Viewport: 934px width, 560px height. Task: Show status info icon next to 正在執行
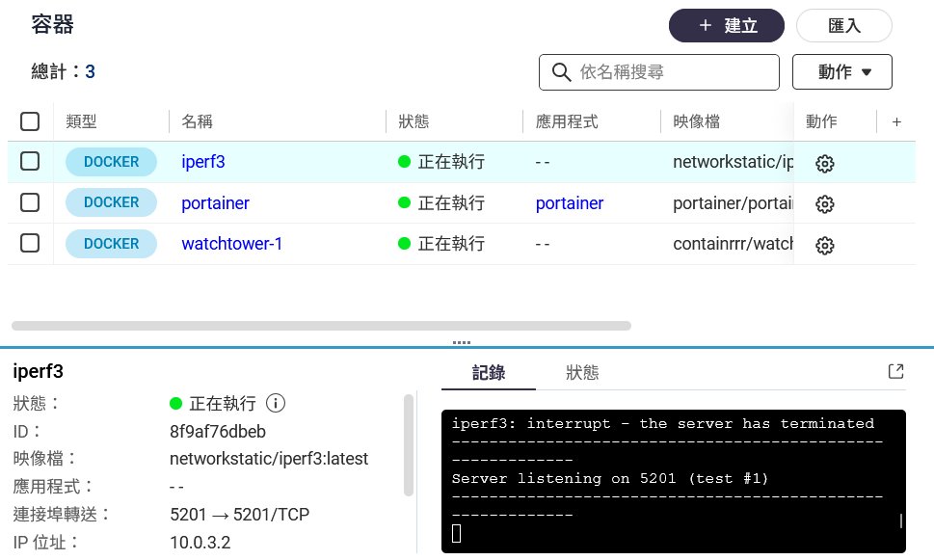[276, 403]
